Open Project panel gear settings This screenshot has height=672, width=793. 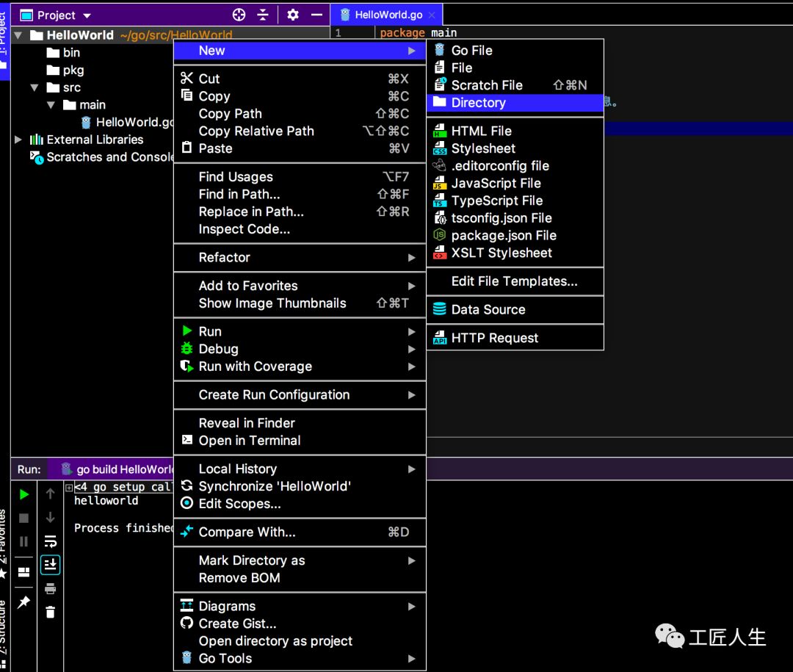293,15
